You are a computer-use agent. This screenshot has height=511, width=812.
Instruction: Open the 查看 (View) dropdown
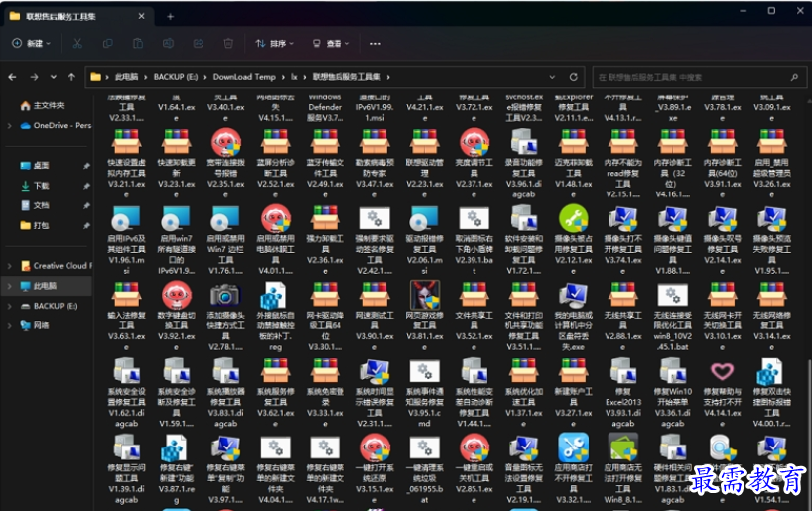331,43
